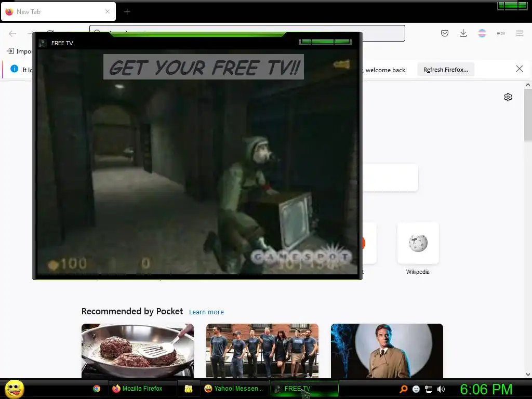
Task: Click the blue info icon in notification bar
Action: (x=14, y=69)
